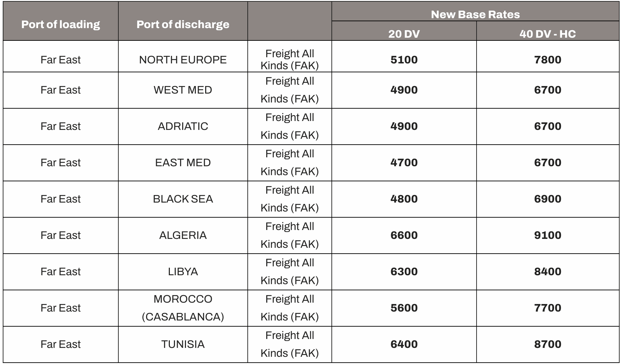Image resolution: width=621 pixels, height=364 pixels.
Task: Select the BLACK SEA cell
Action: click(183, 199)
